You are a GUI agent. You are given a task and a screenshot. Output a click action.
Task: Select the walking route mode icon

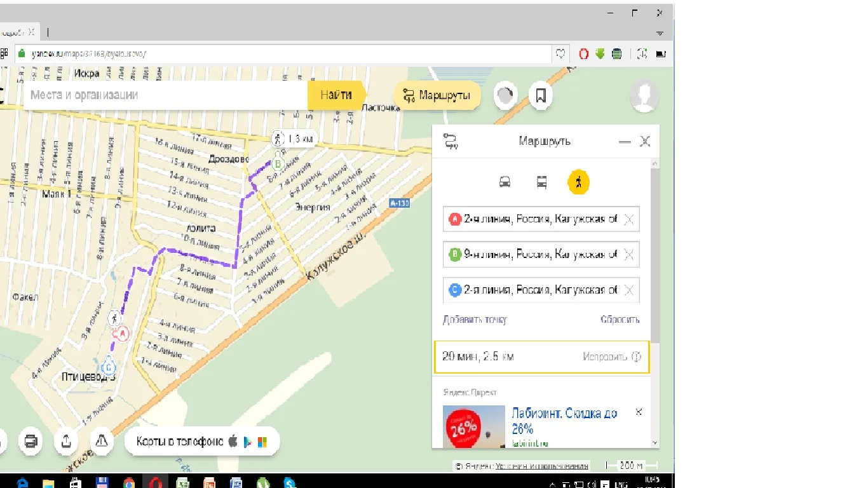tap(578, 182)
